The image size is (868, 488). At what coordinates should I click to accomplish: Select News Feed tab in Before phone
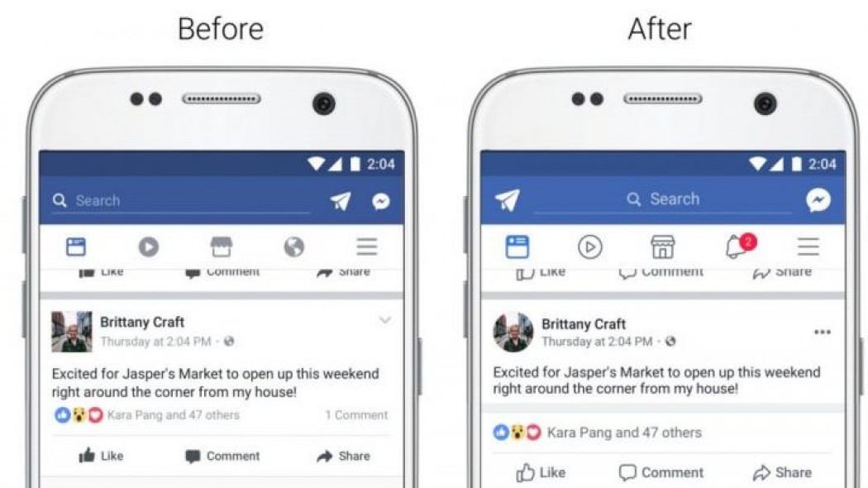click(x=76, y=246)
